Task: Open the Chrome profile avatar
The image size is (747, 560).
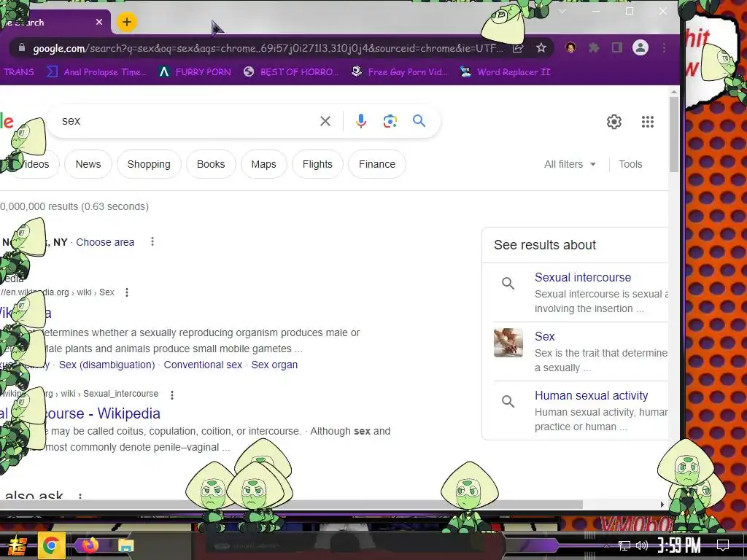Action: point(640,47)
